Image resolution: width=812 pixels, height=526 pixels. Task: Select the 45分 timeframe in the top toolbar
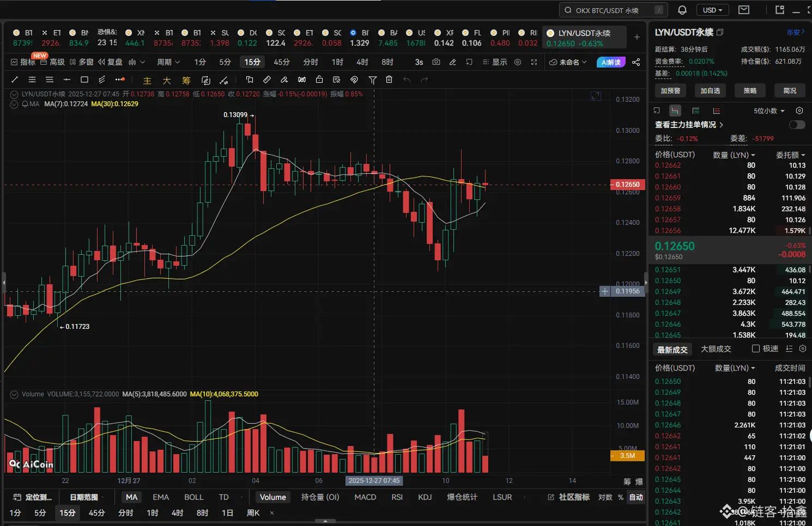click(282, 62)
